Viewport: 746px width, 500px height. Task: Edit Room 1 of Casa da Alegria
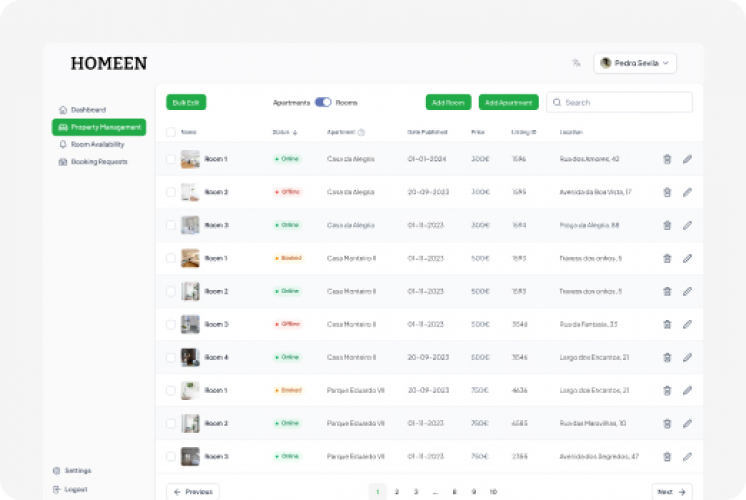pos(687,159)
